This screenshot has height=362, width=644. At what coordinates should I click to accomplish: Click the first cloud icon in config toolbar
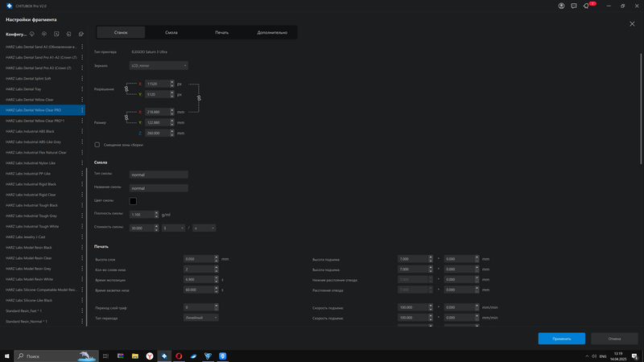tap(31, 35)
